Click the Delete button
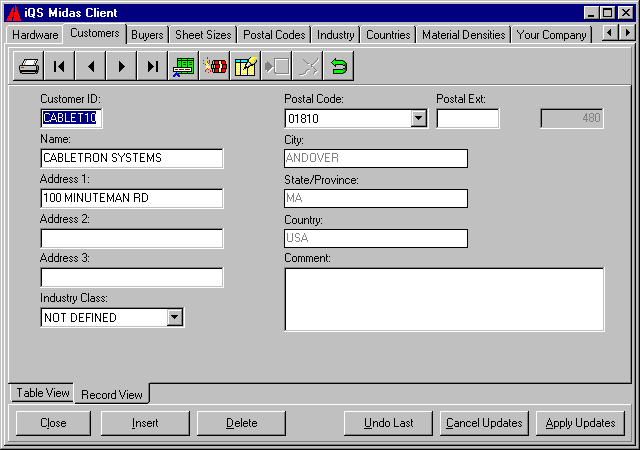The width and height of the screenshot is (640, 450). point(241,423)
